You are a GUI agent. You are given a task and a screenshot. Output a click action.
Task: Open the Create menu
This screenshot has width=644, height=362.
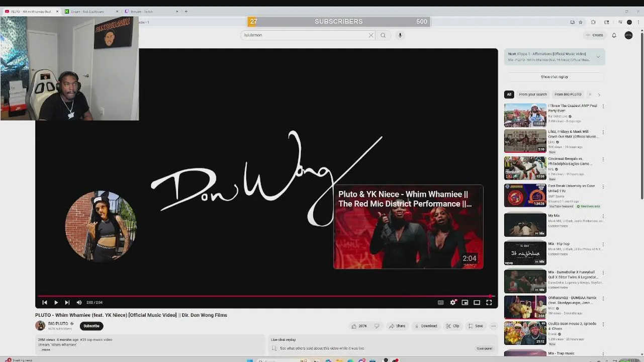click(x=594, y=35)
